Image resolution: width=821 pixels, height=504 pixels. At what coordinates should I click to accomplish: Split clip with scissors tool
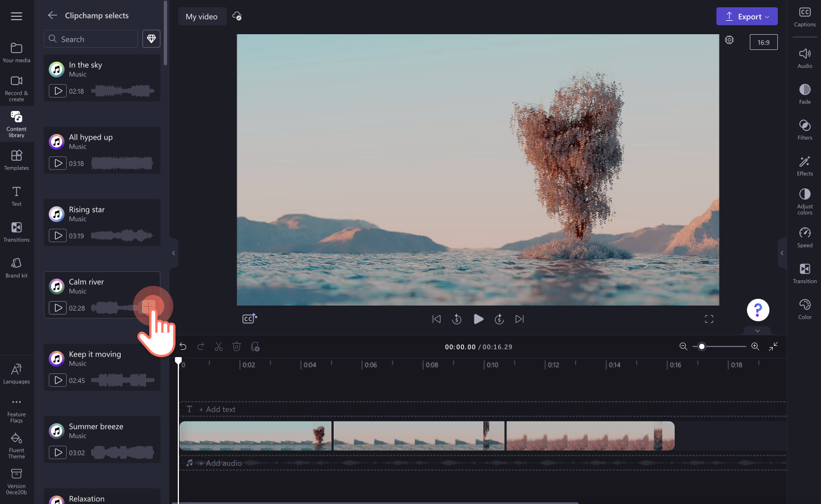click(219, 346)
